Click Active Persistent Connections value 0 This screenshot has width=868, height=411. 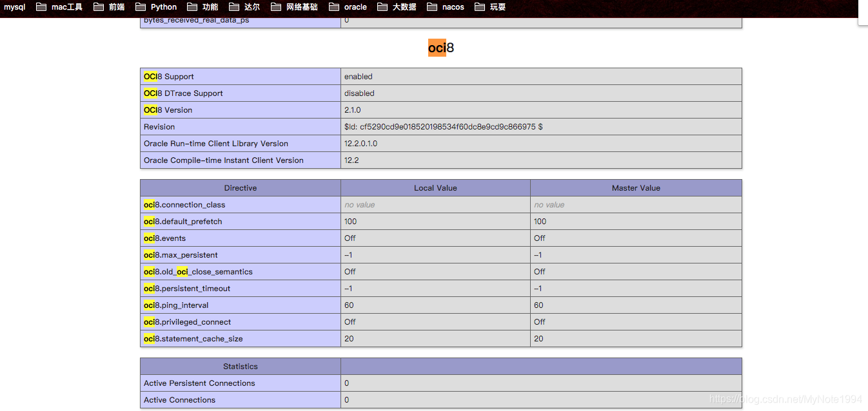point(347,383)
